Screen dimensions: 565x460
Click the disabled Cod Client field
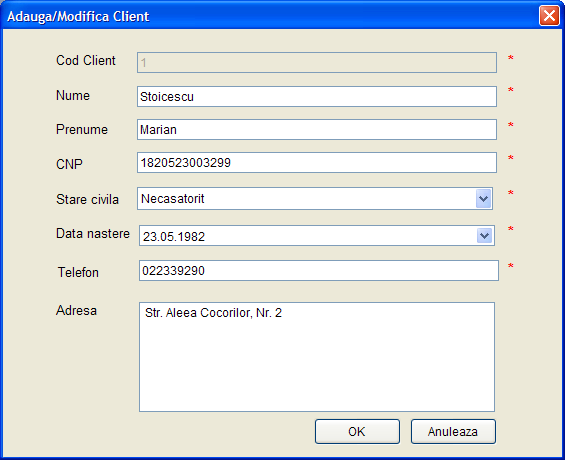(x=317, y=62)
